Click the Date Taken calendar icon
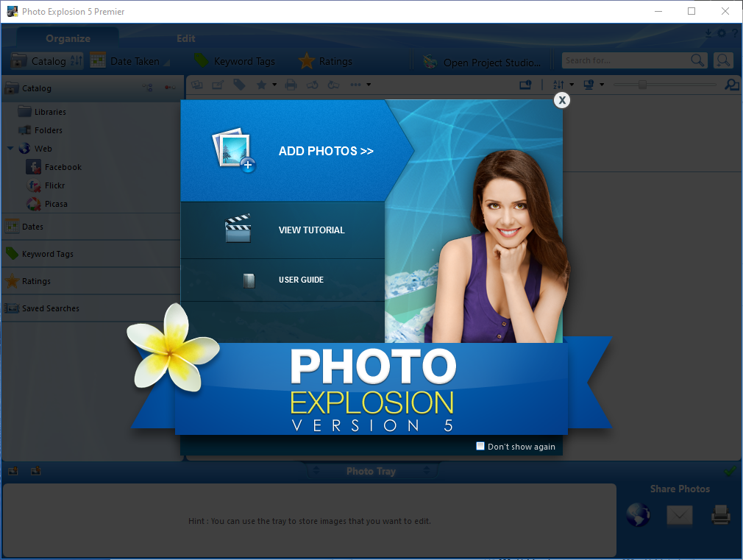 coord(98,60)
